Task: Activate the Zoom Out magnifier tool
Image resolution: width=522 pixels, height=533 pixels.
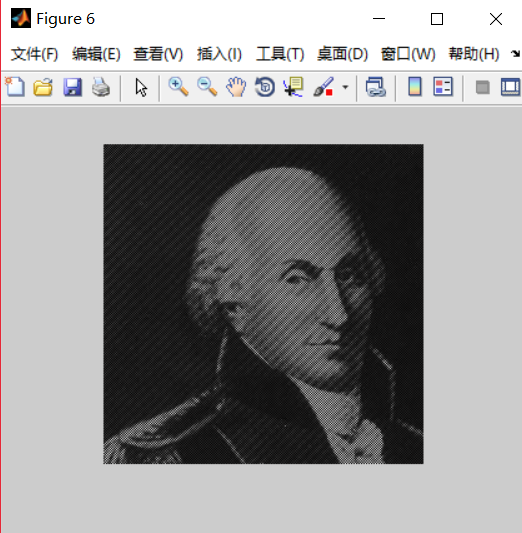Action: coord(207,87)
